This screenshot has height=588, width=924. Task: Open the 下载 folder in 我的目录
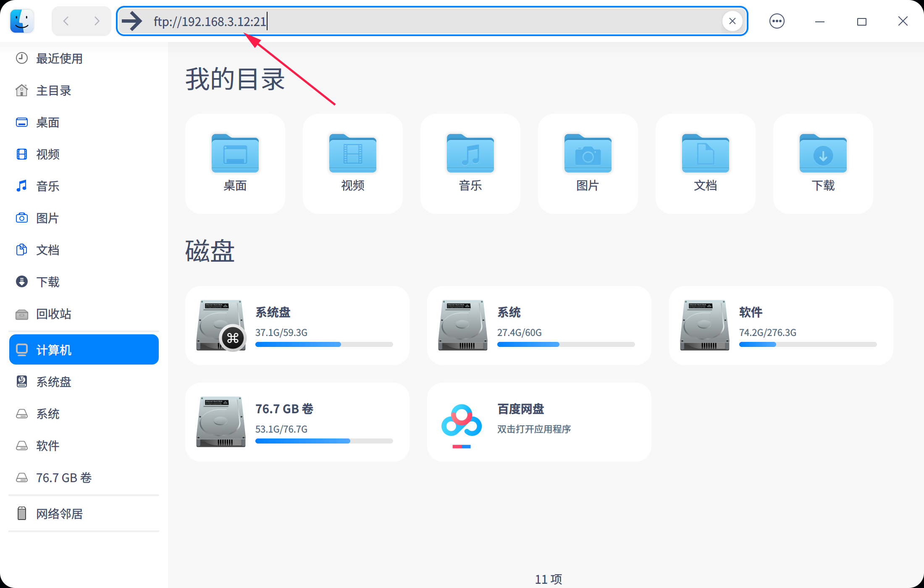(823, 154)
